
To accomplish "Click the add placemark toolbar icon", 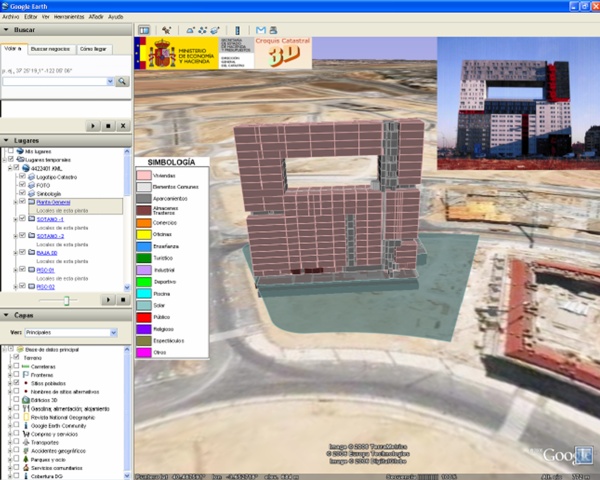I will pos(166,31).
